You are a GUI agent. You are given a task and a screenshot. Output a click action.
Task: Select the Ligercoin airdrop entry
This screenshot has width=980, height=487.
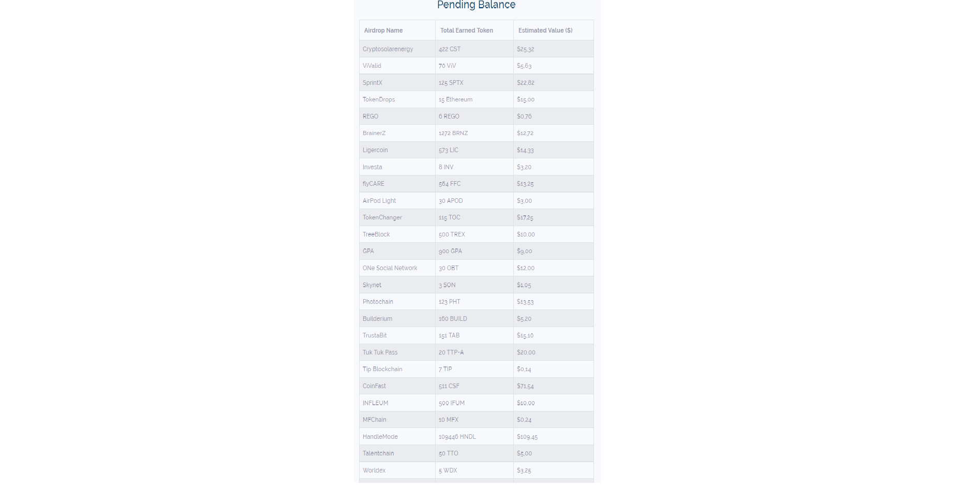(x=375, y=150)
